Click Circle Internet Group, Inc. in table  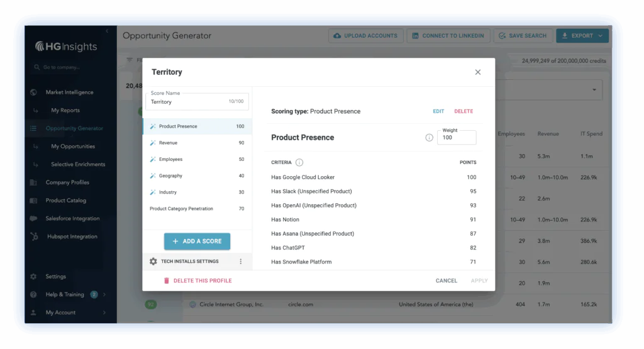pyautogui.click(x=231, y=304)
